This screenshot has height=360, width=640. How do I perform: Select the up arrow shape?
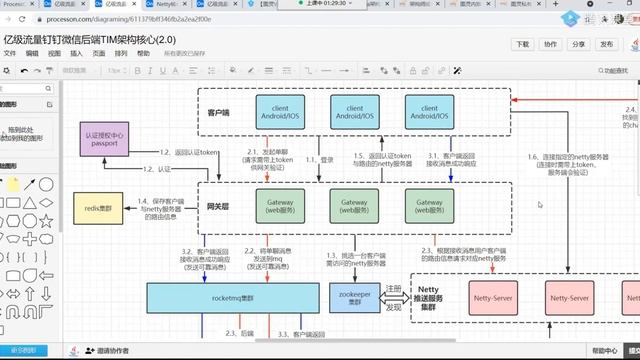pos(29,294)
